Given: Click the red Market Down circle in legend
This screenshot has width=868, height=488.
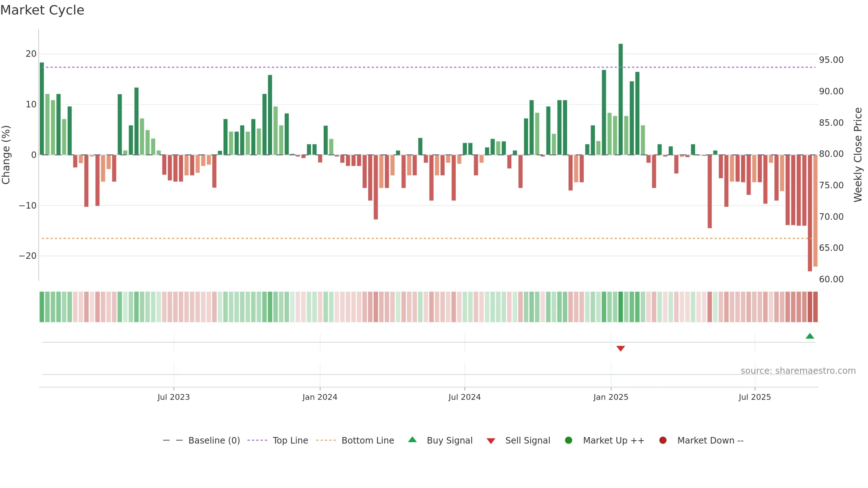Looking at the screenshot, I should click(x=663, y=440).
